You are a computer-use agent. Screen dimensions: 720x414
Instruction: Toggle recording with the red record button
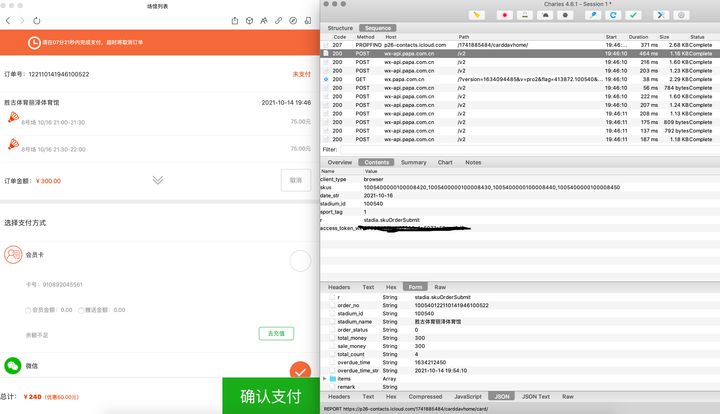(505, 15)
